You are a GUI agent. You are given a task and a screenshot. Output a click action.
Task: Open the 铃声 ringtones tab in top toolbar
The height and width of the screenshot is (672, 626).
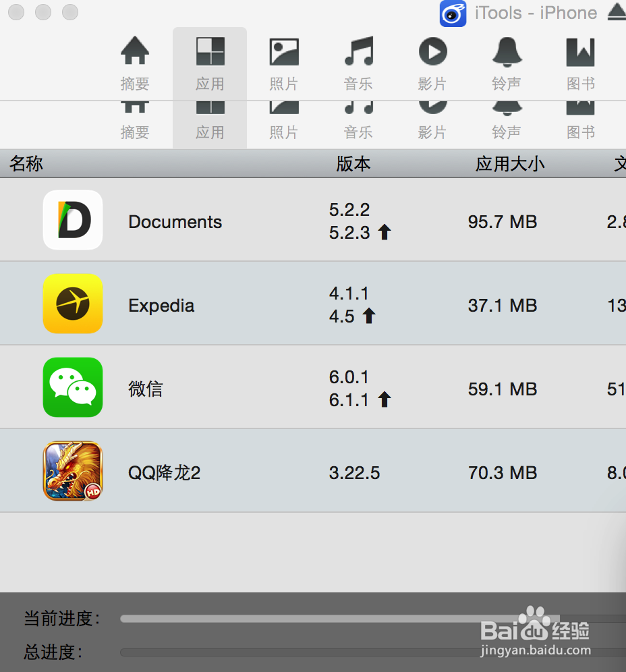507,63
